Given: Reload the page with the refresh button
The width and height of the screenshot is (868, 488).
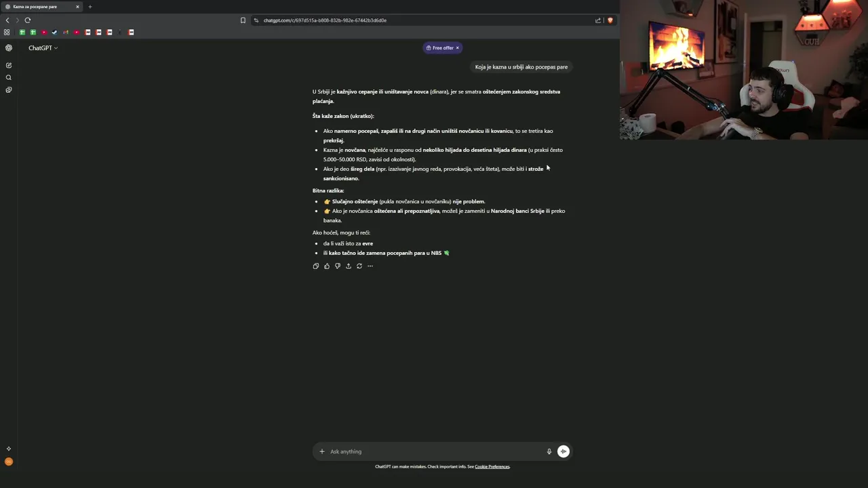Looking at the screenshot, I should click(28, 20).
